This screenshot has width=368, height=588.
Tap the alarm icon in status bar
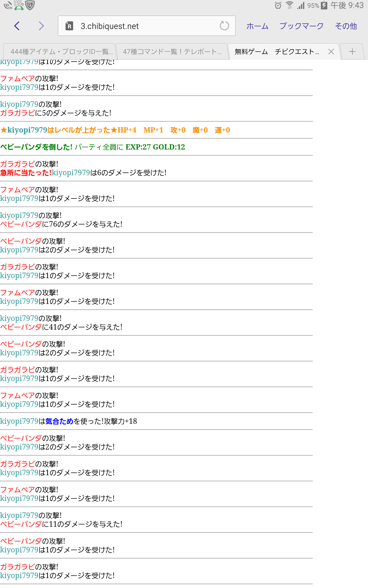[x=278, y=5]
